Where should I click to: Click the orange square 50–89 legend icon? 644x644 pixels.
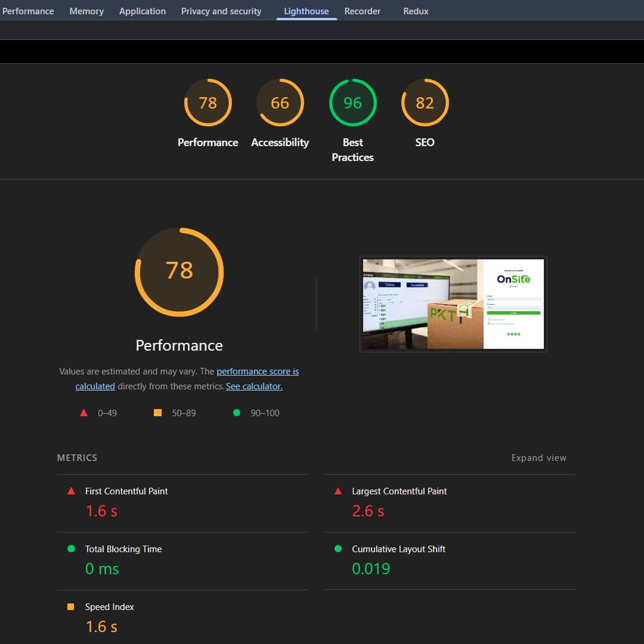(x=157, y=413)
